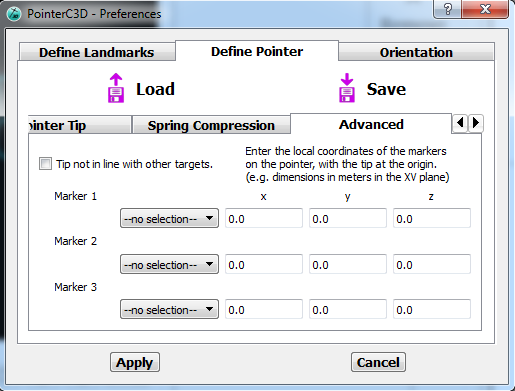The width and height of the screenshot is (515, 391).
Task: Focus the Marker 1 z coordinate field
Action: [432, 218]
